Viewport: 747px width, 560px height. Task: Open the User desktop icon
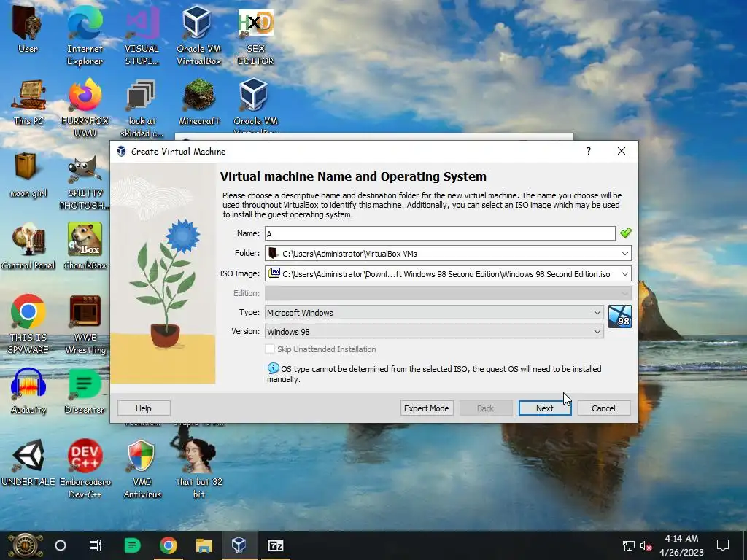coord(28,29)
